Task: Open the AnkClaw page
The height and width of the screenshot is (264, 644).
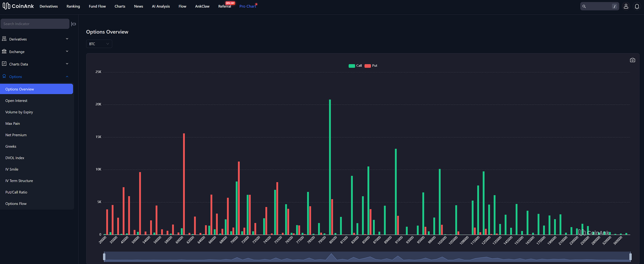Action: (202, 6)
